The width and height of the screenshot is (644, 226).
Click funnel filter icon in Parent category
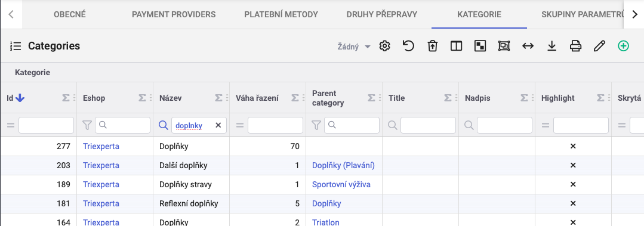coord(316,125)
